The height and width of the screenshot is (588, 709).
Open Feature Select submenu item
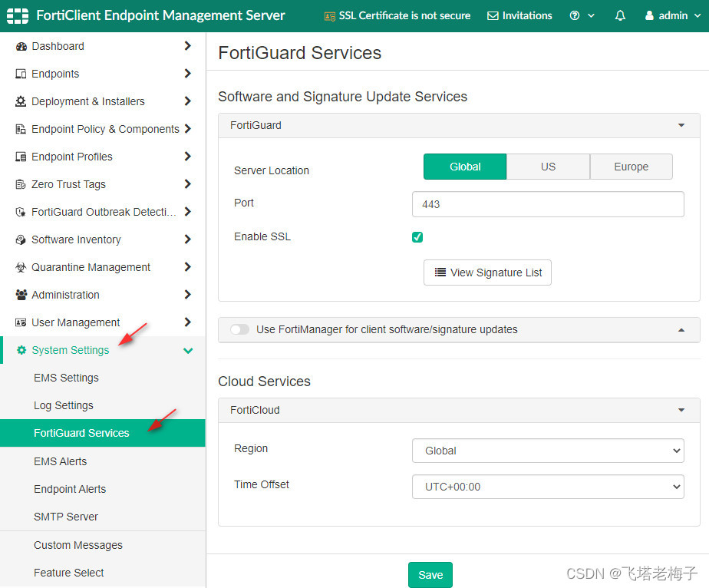click(103, 573)
